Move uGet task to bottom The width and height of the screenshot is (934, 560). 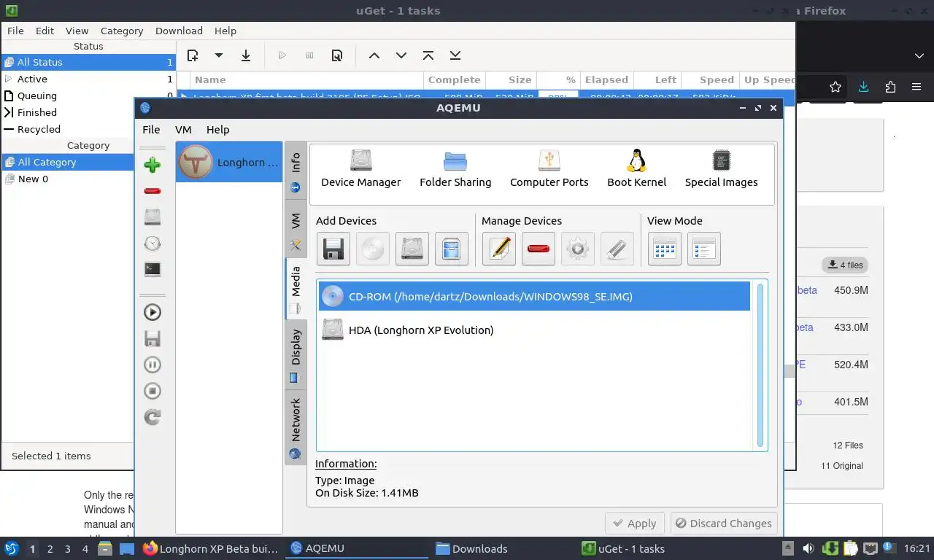click(x=455, y=55)
